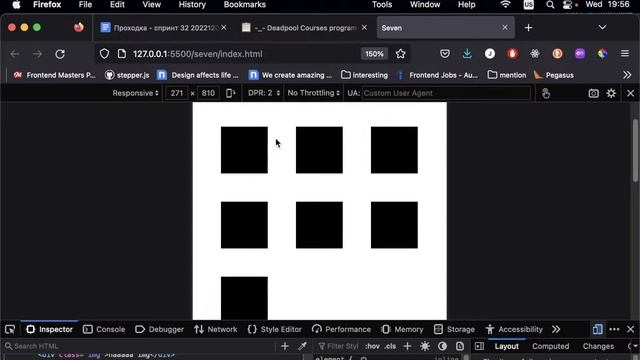Select the Layout sidebar tab
Screen dimensions: 640x360
507,346
